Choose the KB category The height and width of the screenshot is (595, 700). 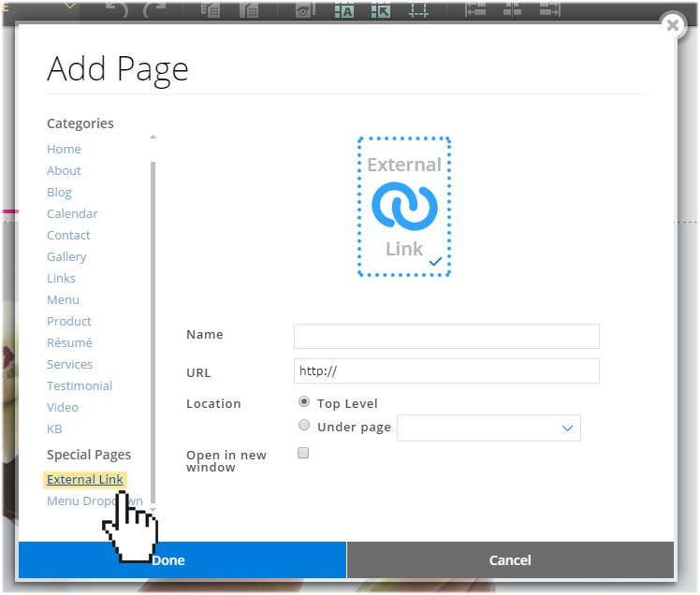pos(54,428)
